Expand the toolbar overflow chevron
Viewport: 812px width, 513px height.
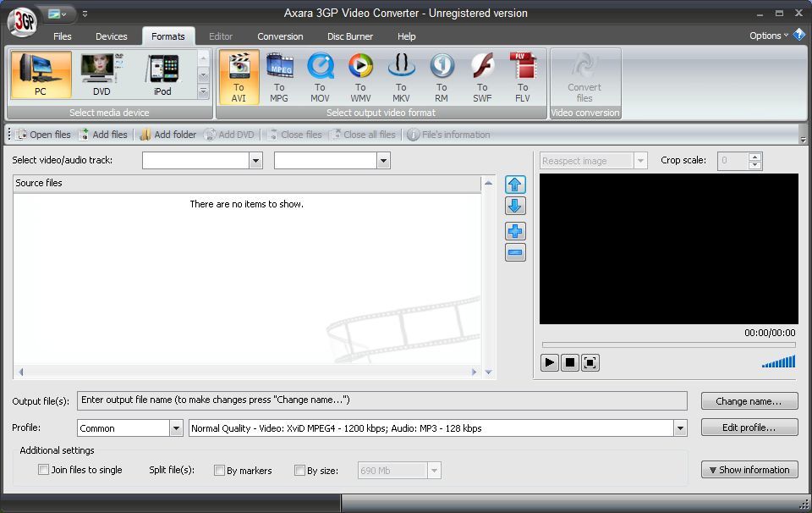[804, 140]
